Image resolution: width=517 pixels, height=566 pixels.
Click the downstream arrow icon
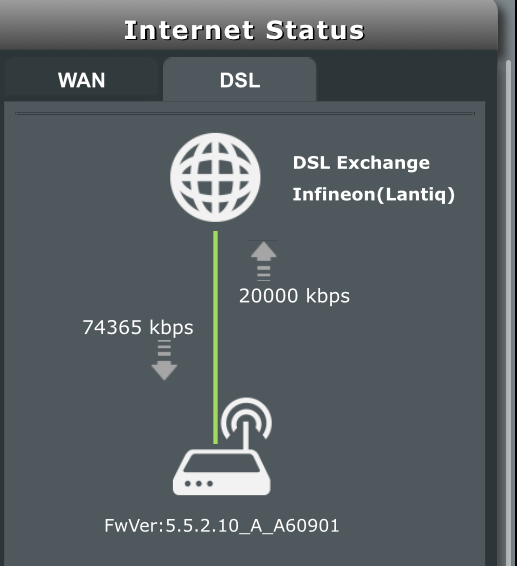164,360
